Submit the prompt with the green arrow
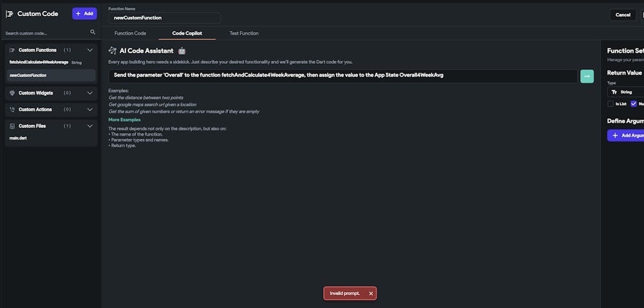This screenshot has width=644, height=308. [587, 76]
